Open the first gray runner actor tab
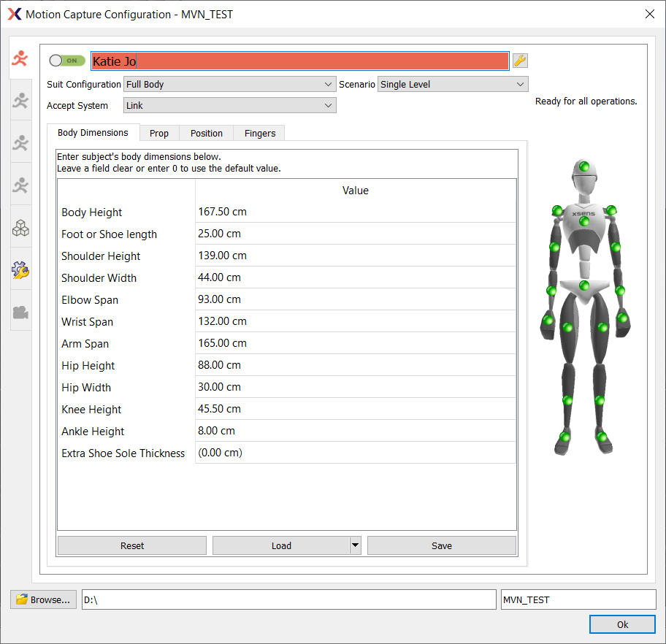Image resolution: width=666 pixels, height=644 pixels. click(20, 101)
